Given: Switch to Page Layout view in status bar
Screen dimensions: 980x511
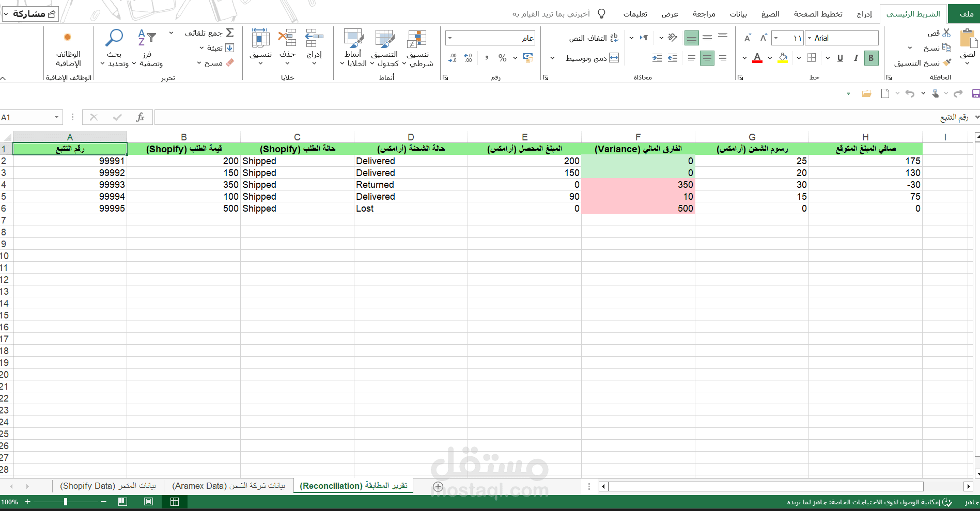Looking at the screenshot, I should (148, 501).
